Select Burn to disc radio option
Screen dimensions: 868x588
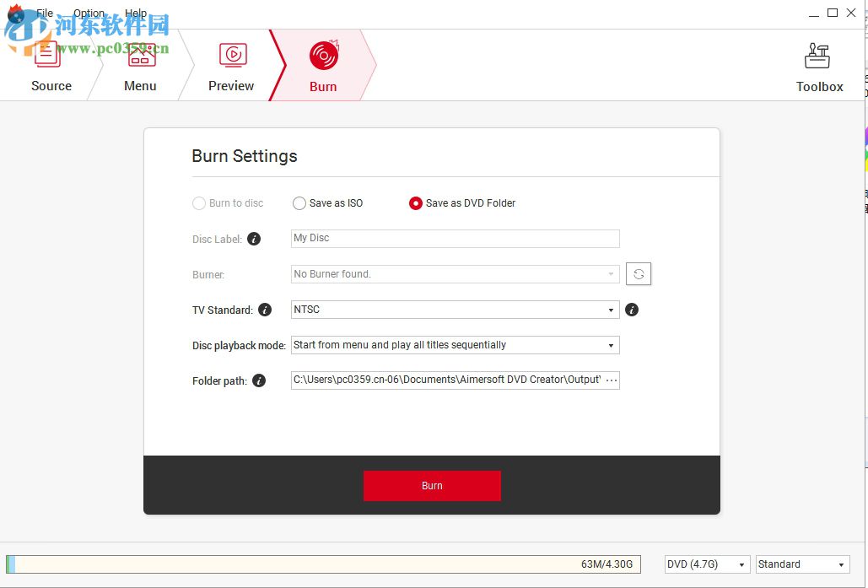[228, 203]
